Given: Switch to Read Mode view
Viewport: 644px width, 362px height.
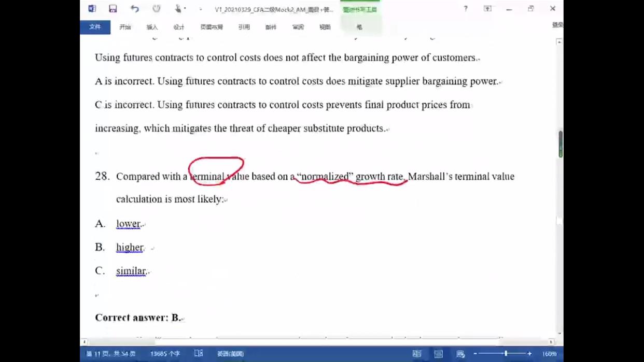Looking at the screenshot, I should (417, 354).
